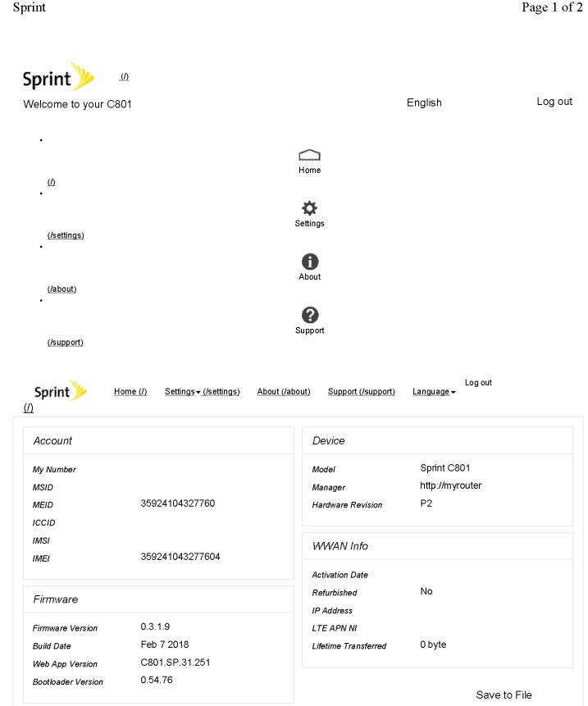
Task: Select firmware version 0.3.1.9
Action: 155,626
